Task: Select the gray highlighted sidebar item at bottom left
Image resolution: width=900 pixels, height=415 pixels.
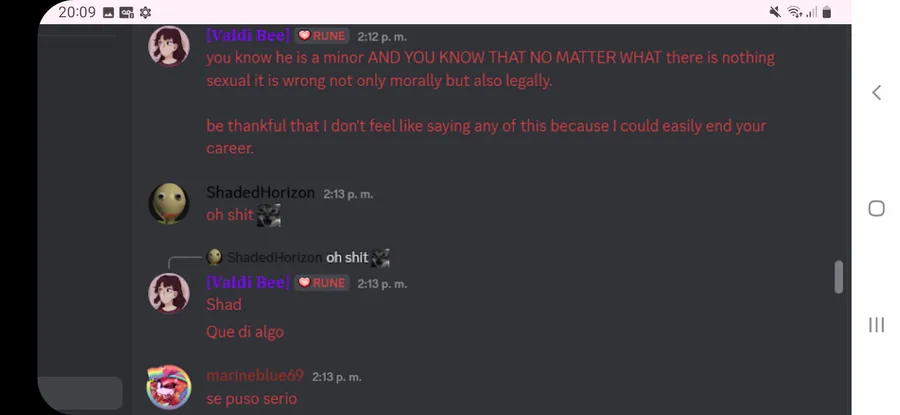Action: (80, 393)
